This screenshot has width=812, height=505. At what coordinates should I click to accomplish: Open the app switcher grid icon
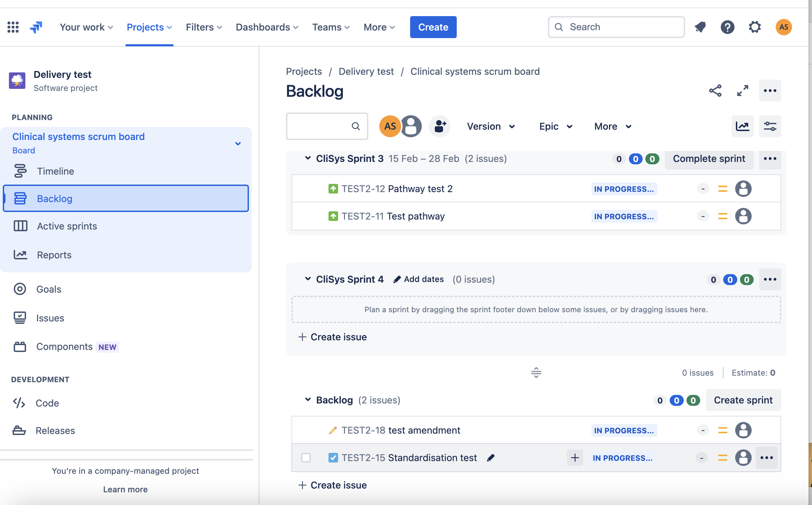[x=13, y=27]
